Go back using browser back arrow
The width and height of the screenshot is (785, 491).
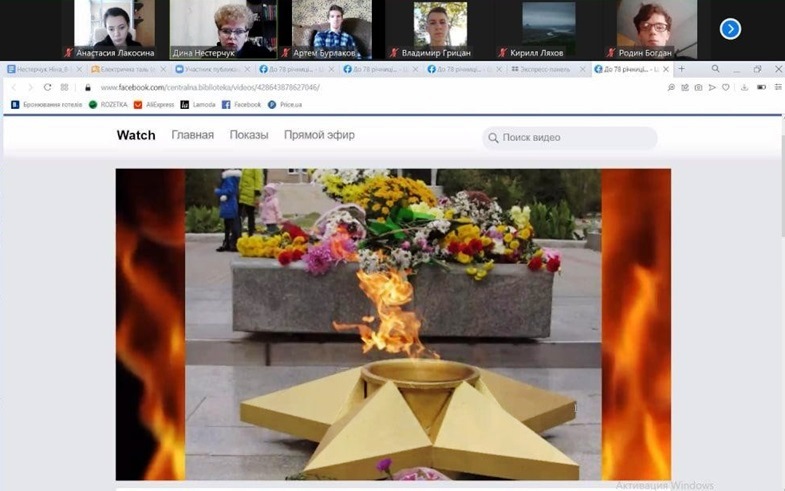pos(14,87)
